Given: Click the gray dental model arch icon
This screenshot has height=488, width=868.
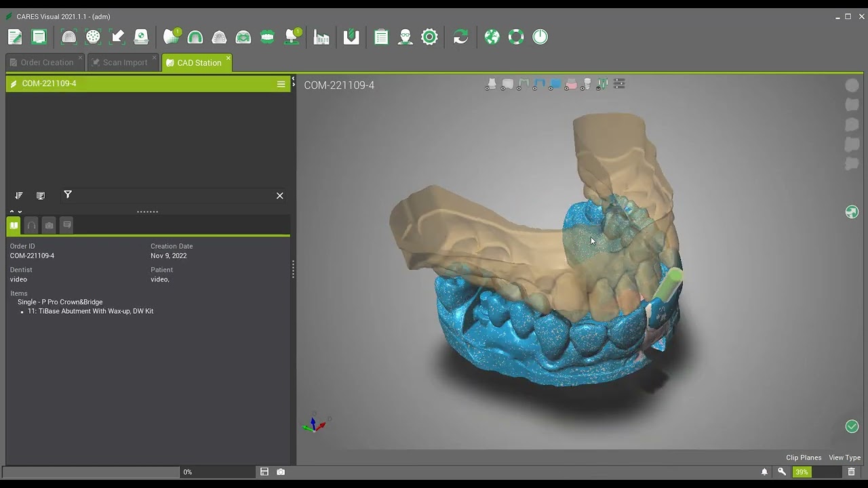Looking at the screenshot, I should (x=219, y=37).
